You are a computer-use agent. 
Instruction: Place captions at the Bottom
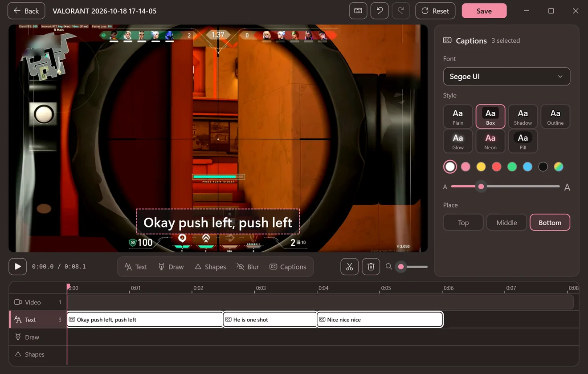coord(550,223)
